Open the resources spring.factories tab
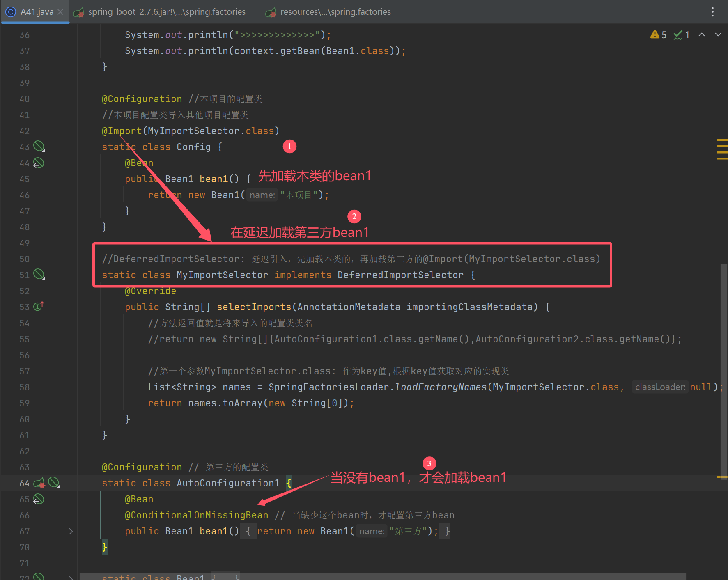 (328, 12)
